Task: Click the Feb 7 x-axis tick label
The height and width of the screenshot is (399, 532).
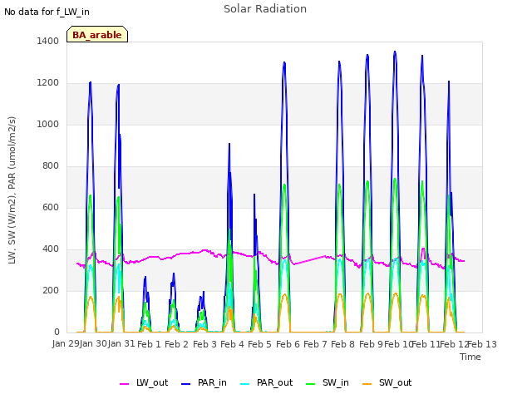Action: 315,344
